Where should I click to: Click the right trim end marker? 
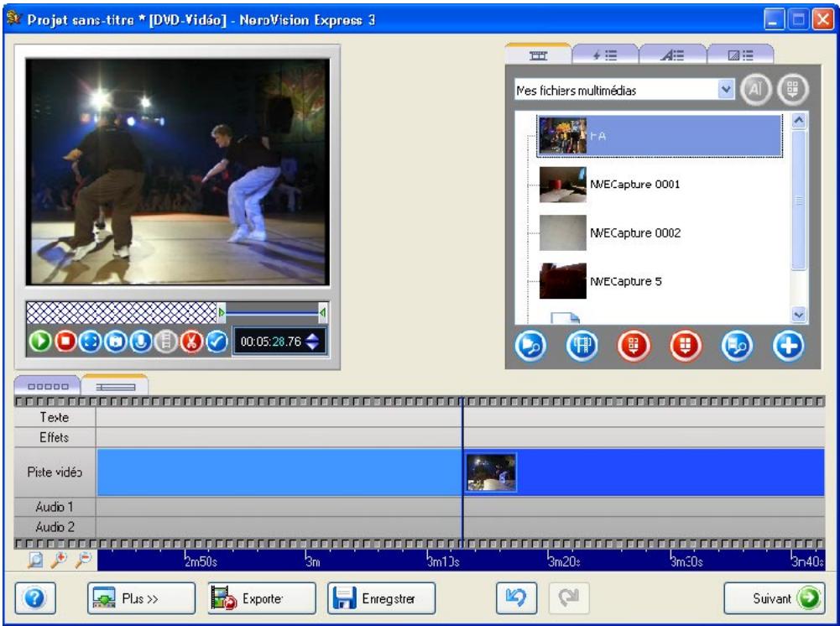(x=322, y=312)
